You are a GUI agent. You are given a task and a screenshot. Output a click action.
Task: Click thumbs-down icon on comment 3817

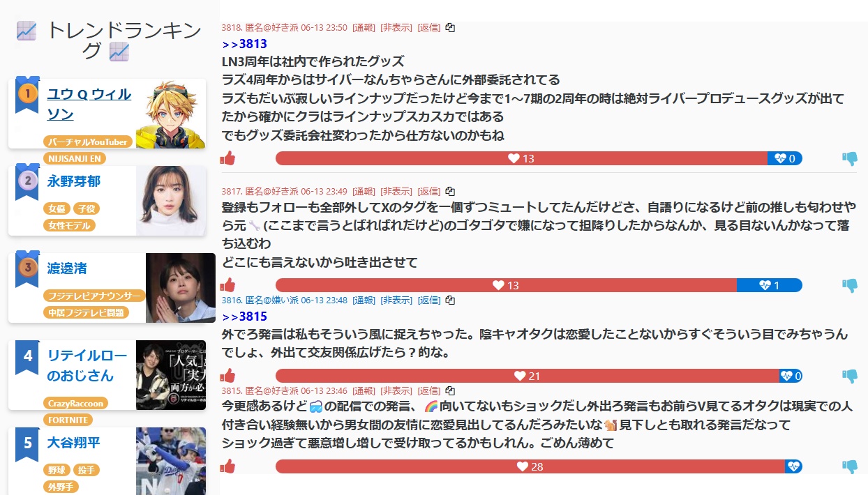[x=850, y=285]
